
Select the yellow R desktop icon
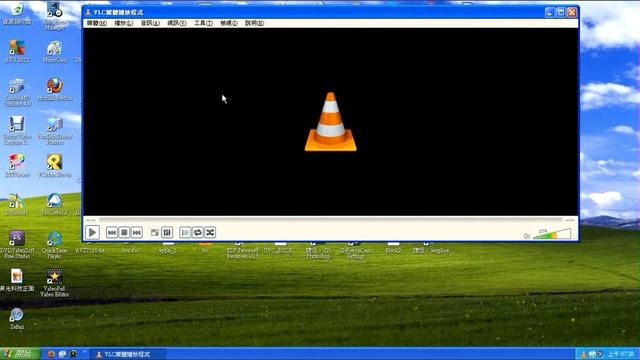(x=55, y=165)
